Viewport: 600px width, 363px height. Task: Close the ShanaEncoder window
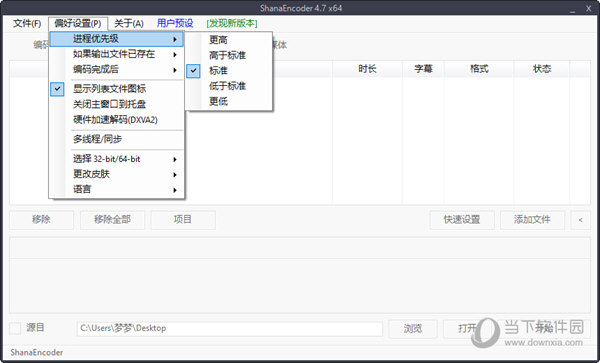(589, 8)
